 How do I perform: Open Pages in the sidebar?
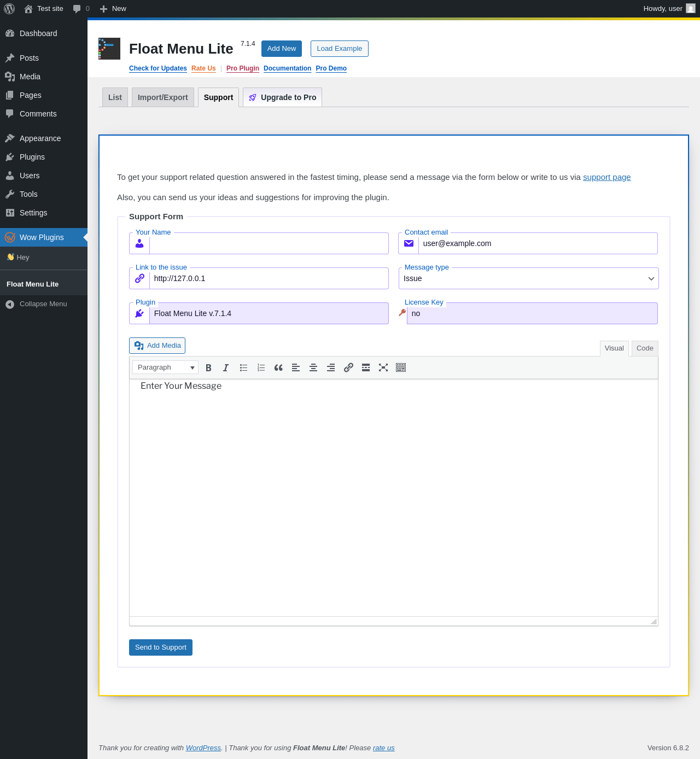click(44, 95)
